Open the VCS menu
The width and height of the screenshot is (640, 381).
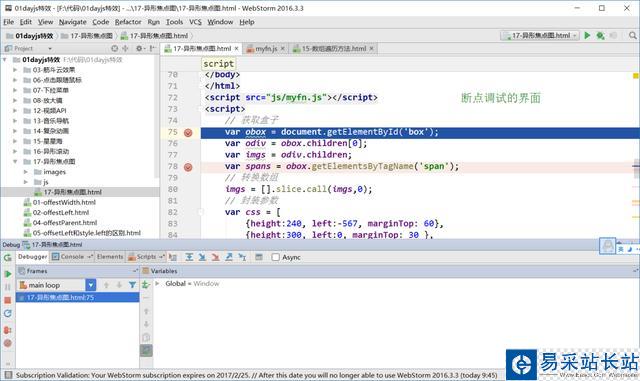click(x=195, y=22)
